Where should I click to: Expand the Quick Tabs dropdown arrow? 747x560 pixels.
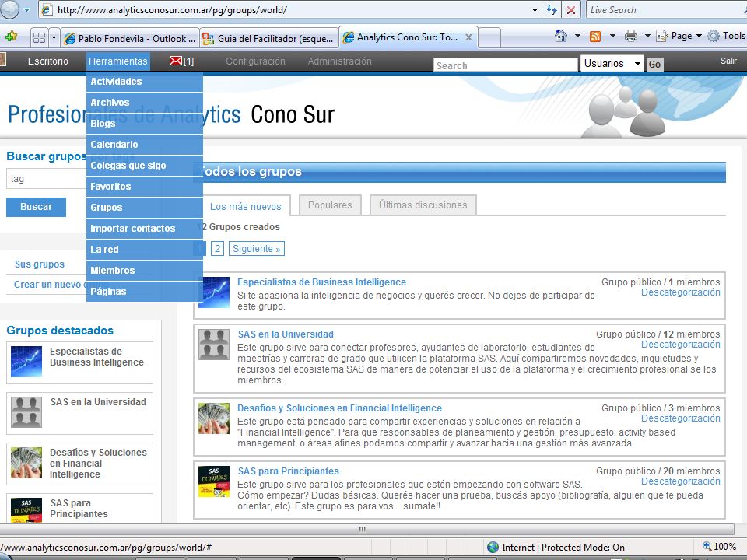point(54,37)
